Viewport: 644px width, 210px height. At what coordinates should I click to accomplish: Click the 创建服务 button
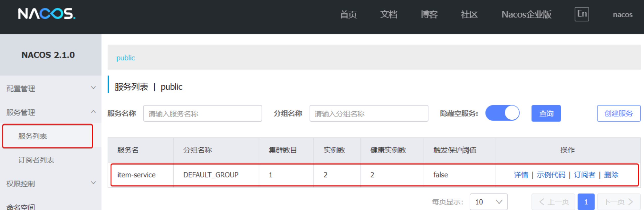[x=618, y=113]
